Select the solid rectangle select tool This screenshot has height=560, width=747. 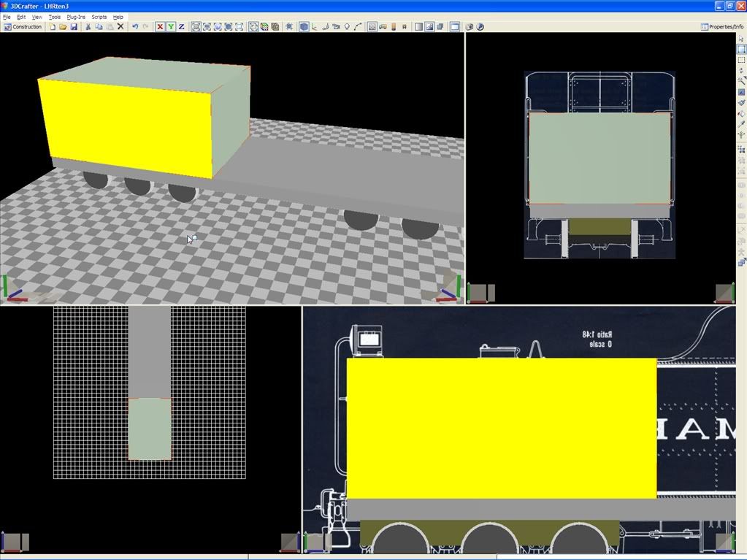741,49
